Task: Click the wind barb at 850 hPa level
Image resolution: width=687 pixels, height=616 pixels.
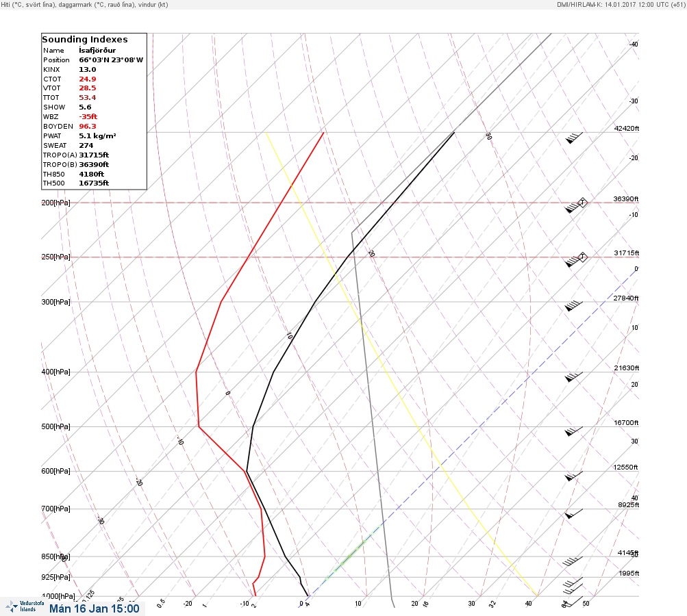Action: coord(573,561)
